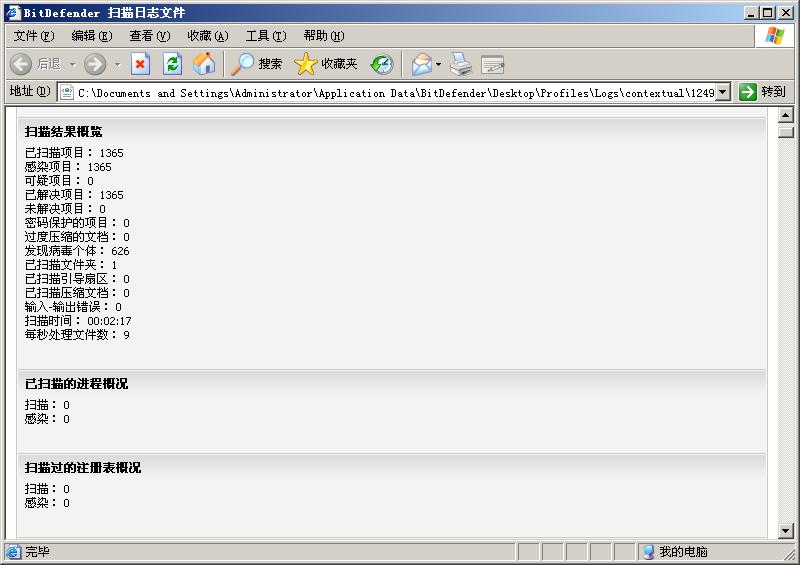Click the scrollbar down arrow
Screen dimensions: 800x565
click(786, 531)
